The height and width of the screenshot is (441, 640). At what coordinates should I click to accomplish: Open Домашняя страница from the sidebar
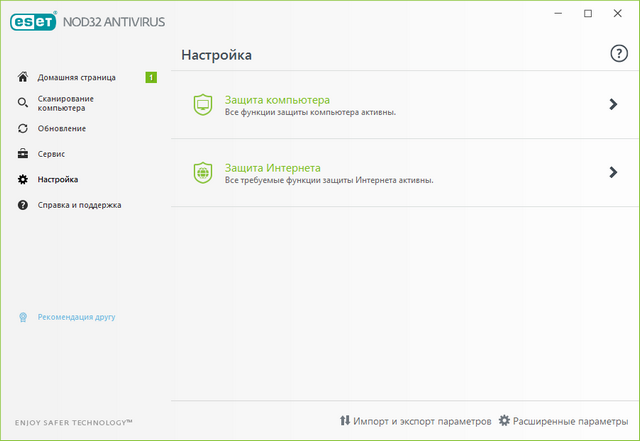77,77
